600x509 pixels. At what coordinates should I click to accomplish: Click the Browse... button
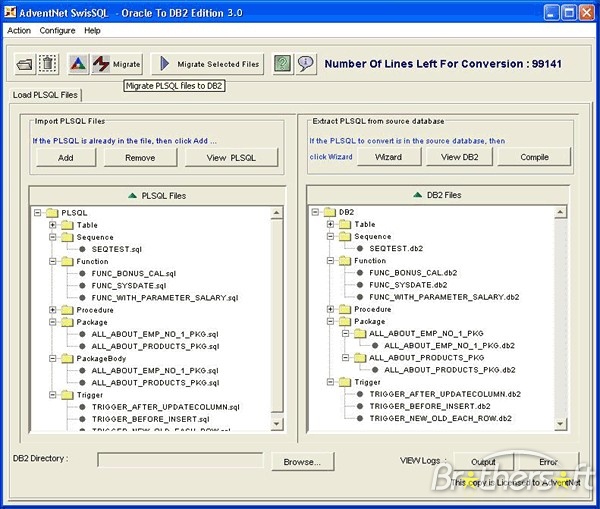302,462
